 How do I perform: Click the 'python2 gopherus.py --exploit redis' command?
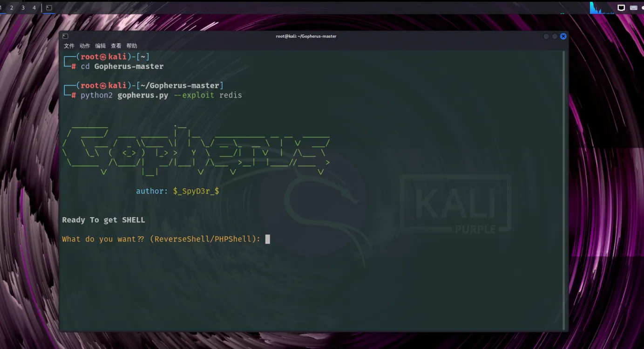(x=161, y=95)
